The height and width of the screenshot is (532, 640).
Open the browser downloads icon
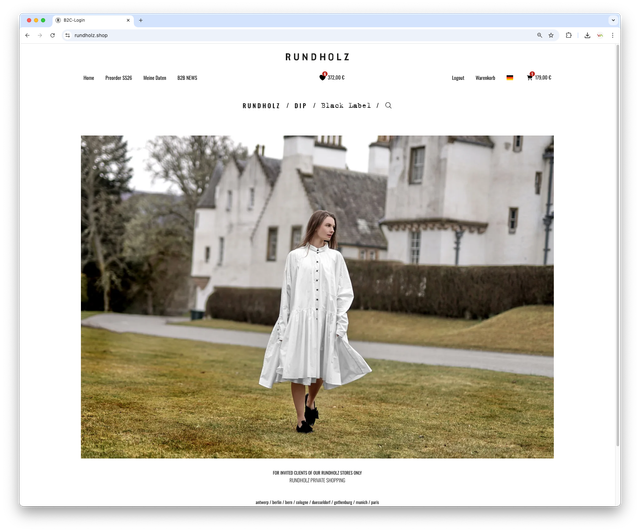(585, 35)
